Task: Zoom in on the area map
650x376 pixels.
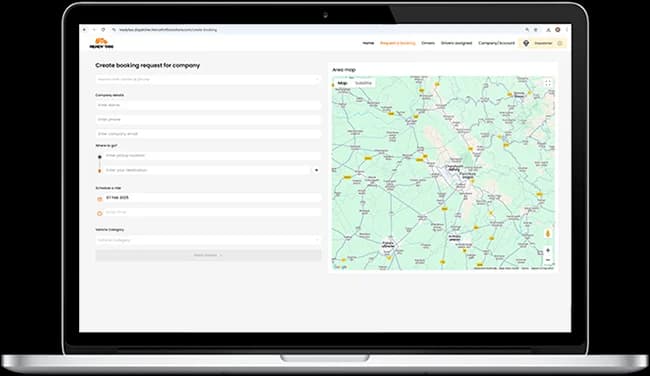Action: point(548,250)
